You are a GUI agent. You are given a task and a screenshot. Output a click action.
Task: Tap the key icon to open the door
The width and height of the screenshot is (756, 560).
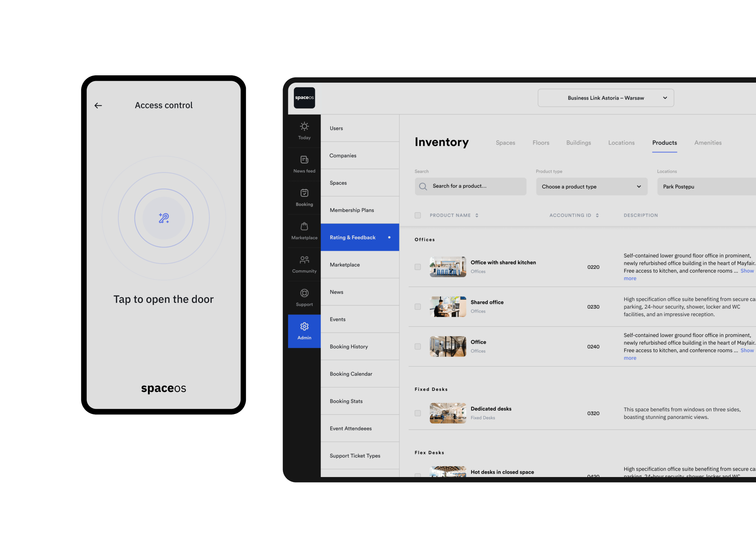click(x=164, y=218)
